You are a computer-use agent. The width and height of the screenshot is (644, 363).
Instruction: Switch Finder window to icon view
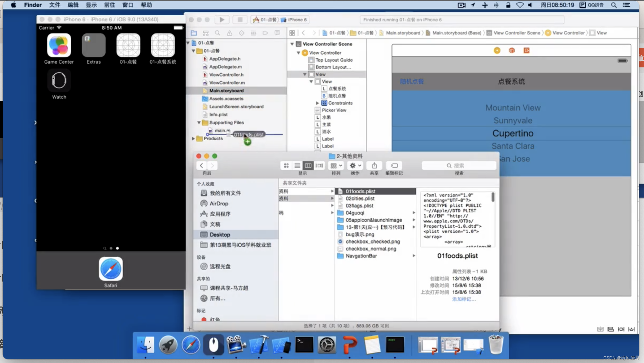pyautogui.click(x=286, y=166)
